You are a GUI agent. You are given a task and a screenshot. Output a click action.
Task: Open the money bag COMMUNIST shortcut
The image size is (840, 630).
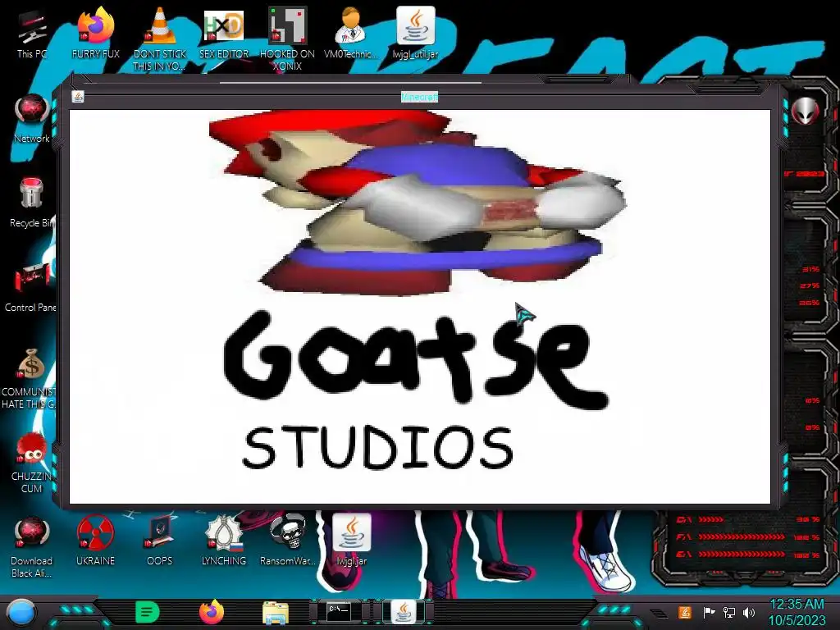pos(30,377)
